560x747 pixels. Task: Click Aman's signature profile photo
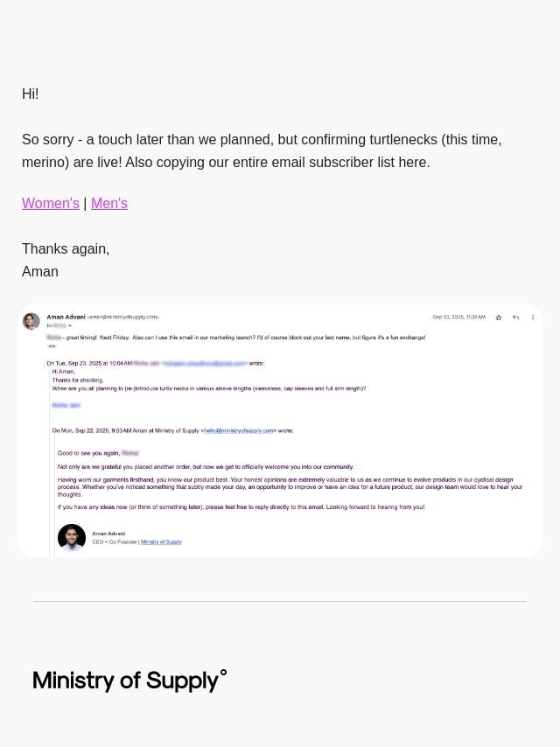[x=72, y=538]
